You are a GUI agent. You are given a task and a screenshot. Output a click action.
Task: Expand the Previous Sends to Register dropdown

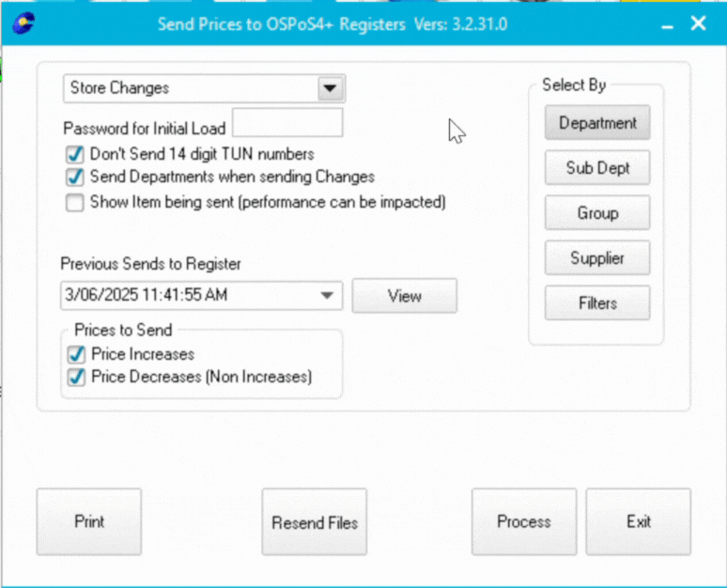point(327,295)
